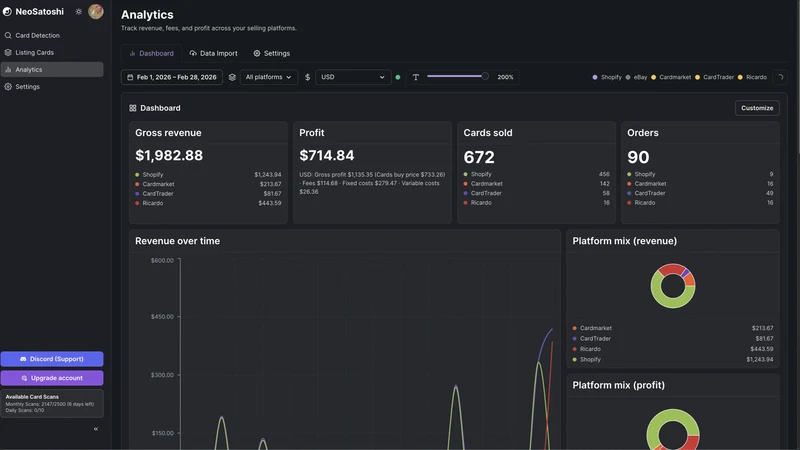
Task: Click the layers icon beside All platforms
Action: tap(232, 77)
